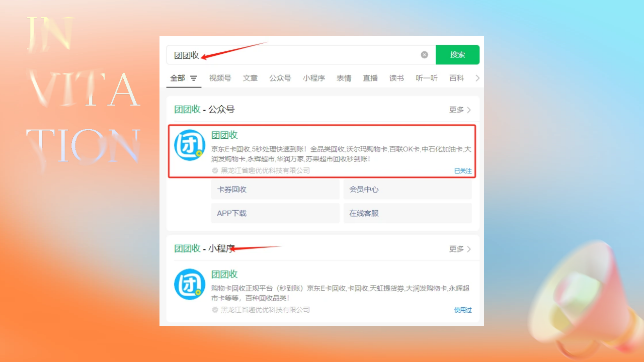The height and width of the screenshot is (362, 644).
Task: Open 更多 in the 小程序 section
Action: click(460, 249)
